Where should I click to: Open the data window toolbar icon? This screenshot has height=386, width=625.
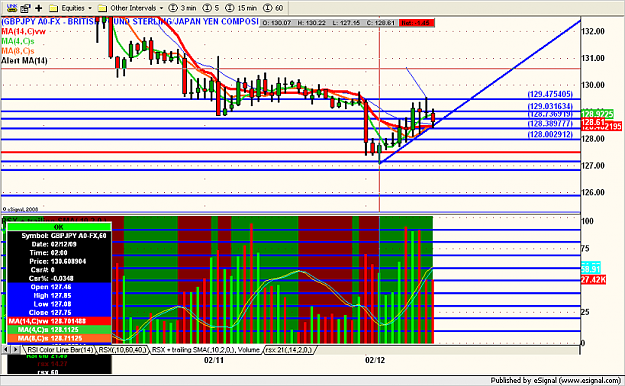[26, 8]
